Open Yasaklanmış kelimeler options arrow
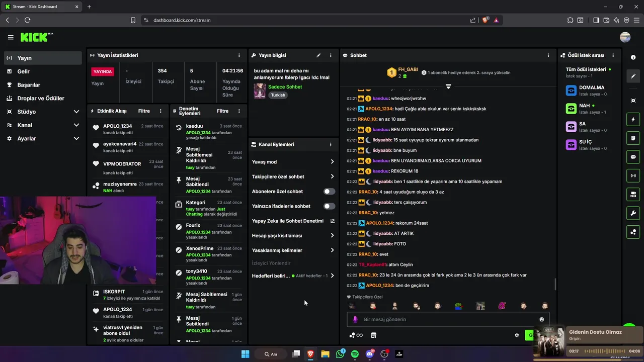Viewport: 644px width, 362px height. pos(332,250)
